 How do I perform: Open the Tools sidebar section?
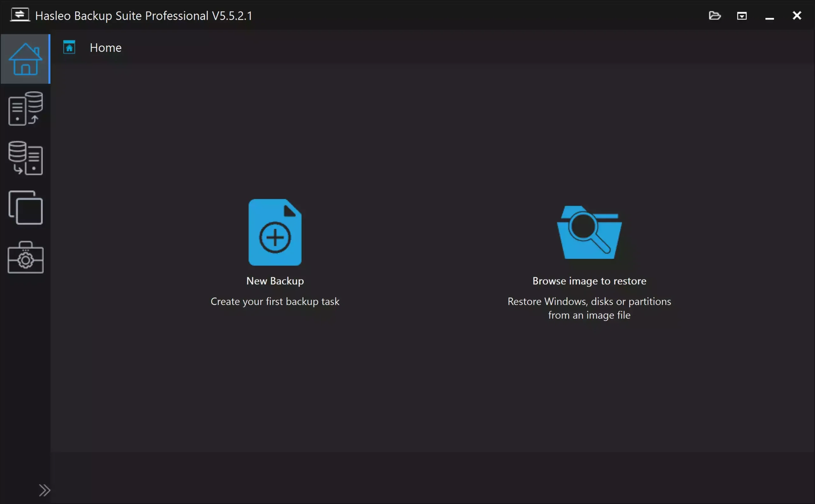click(x=25, y=257)
